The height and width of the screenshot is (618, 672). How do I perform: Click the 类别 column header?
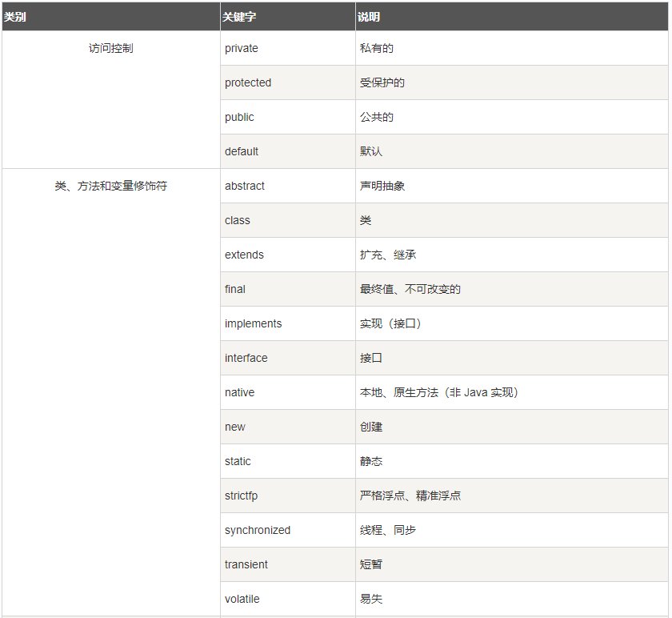111,16
